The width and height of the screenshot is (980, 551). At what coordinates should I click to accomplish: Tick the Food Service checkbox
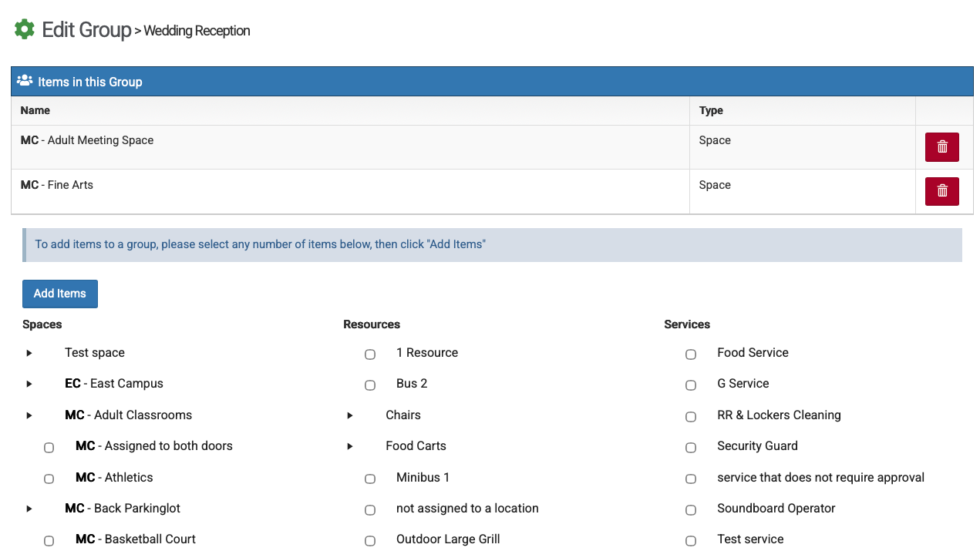(x=691, y=354)
